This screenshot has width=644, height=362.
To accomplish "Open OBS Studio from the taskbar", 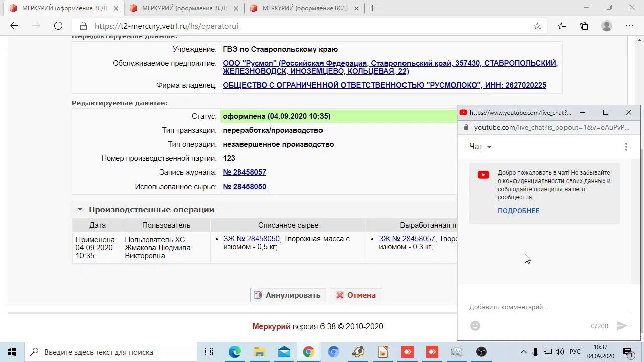I will [481, 352].
